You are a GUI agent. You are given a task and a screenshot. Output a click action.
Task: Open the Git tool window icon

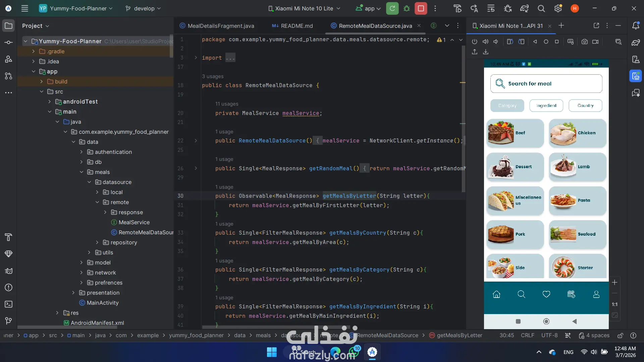(9, 321)
